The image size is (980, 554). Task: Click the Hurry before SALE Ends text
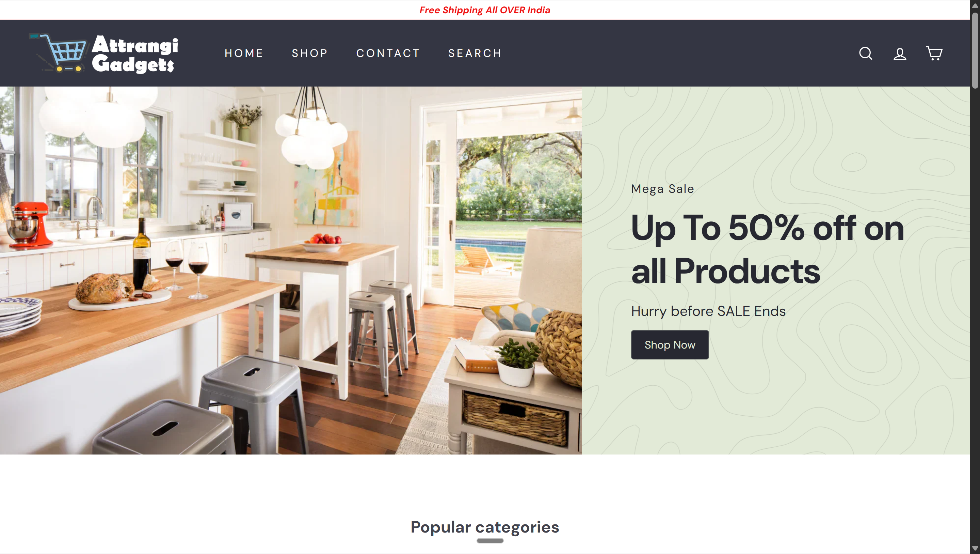[x=708, y=311]
